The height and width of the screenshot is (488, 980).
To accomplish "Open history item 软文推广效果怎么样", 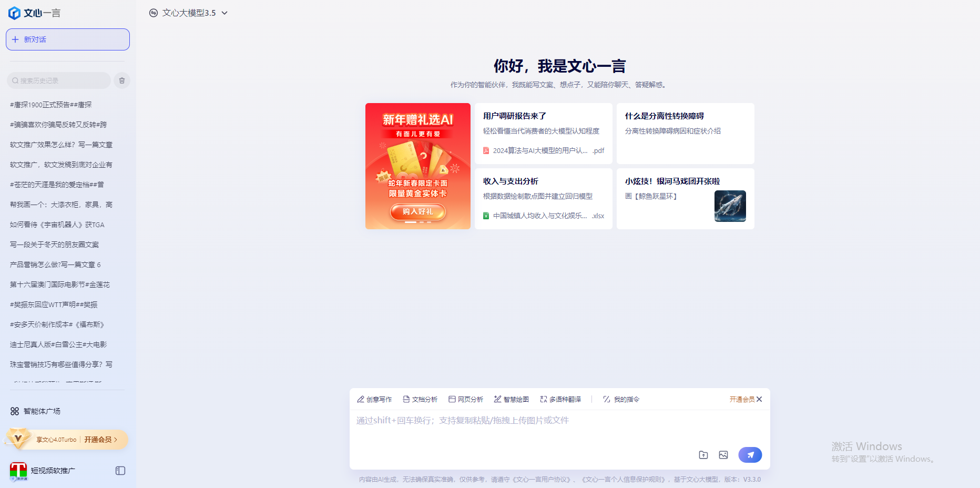I will (x=61, y=145).
